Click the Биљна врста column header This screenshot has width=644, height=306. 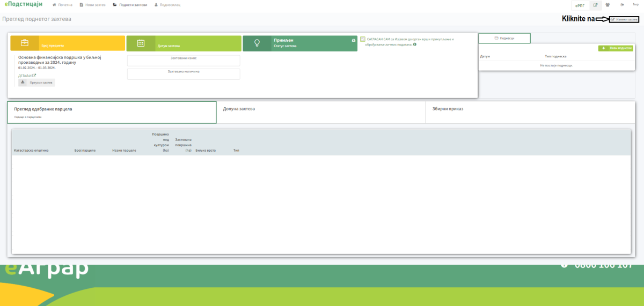point(206,151)
